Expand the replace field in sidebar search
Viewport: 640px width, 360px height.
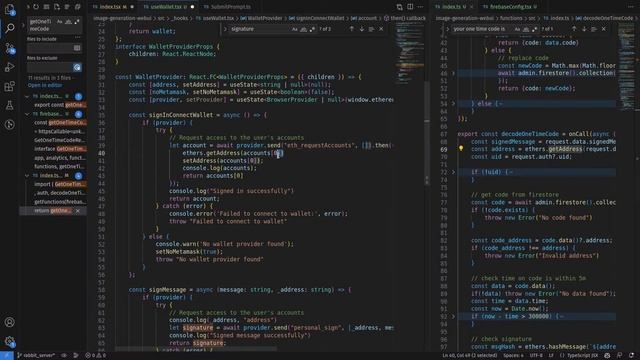tap(23, 25)
